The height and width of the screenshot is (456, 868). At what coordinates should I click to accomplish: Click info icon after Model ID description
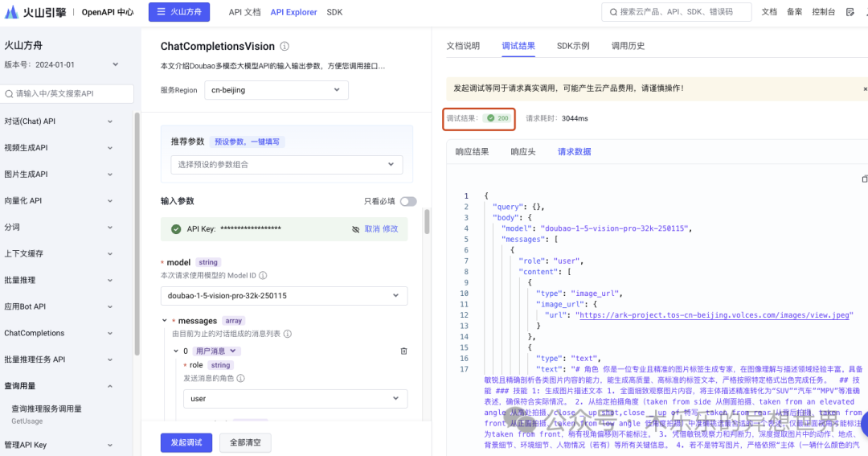tap(263, 275)
